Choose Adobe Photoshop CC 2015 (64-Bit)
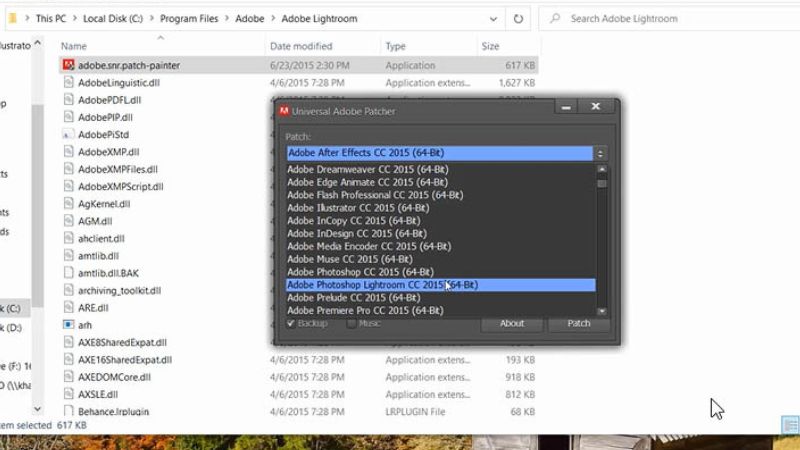The image size is (800, 450). 440,272
